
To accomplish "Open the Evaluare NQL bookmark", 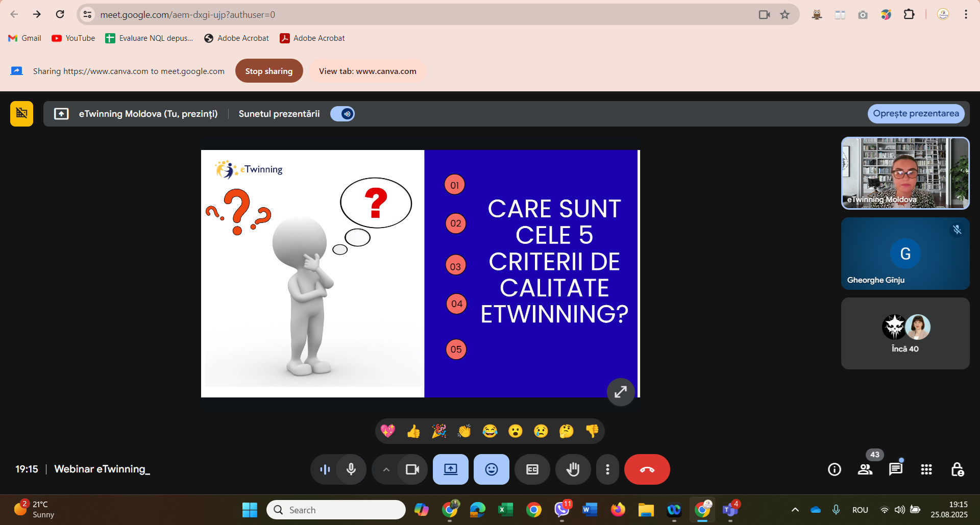I will pos(149,38).
